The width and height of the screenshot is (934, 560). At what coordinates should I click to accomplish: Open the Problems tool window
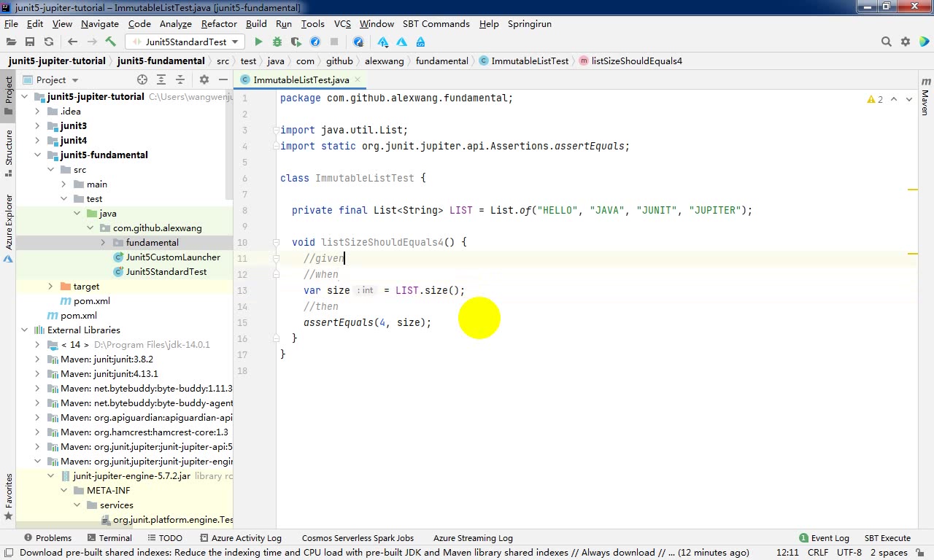48,538
